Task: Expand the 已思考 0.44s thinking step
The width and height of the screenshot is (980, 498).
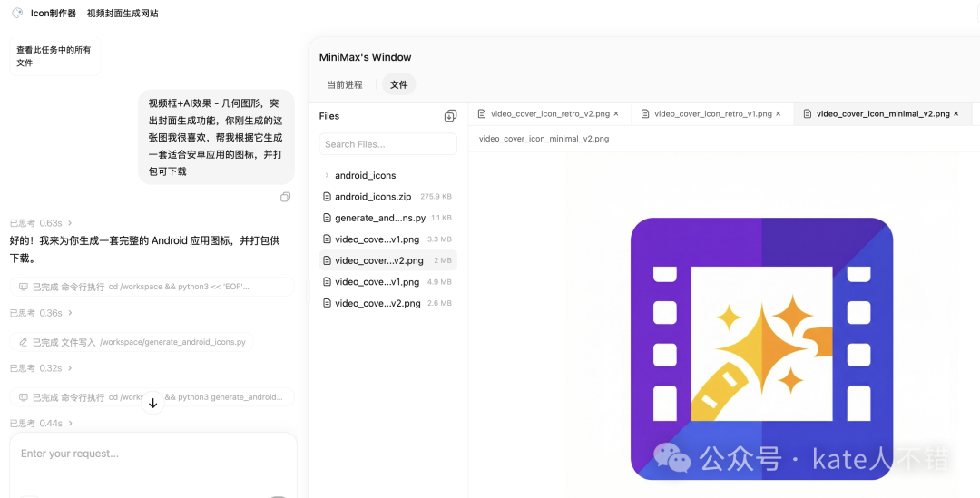Action: (41, 424)
